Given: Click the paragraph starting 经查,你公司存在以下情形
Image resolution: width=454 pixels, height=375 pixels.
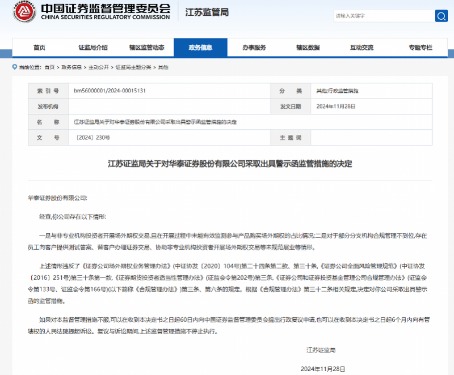Looking at the screenshot, I should 73,217.
